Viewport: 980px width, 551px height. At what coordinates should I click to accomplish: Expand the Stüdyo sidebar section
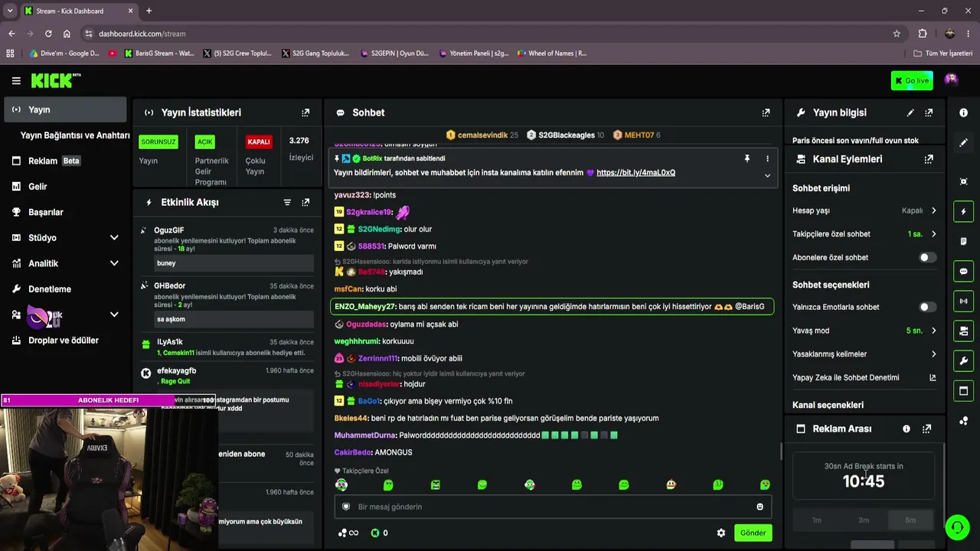click(x=114, y=238)
